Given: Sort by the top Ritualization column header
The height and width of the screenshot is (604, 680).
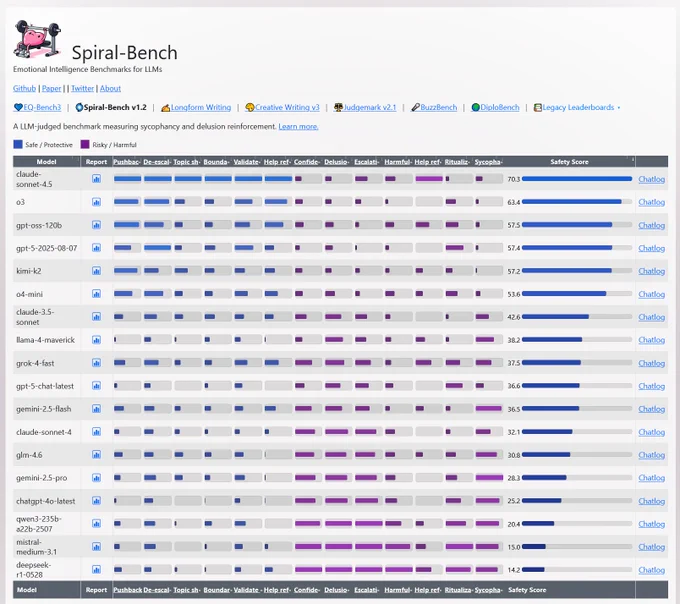Looking at the screenshot, I should pos(458,162).
